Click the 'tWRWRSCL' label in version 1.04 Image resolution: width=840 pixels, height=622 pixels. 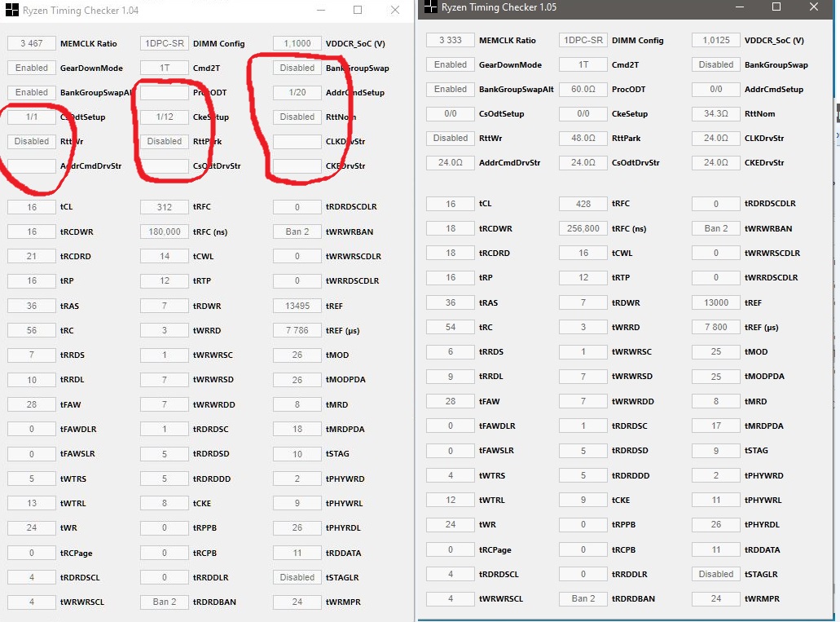pos(82,602)
